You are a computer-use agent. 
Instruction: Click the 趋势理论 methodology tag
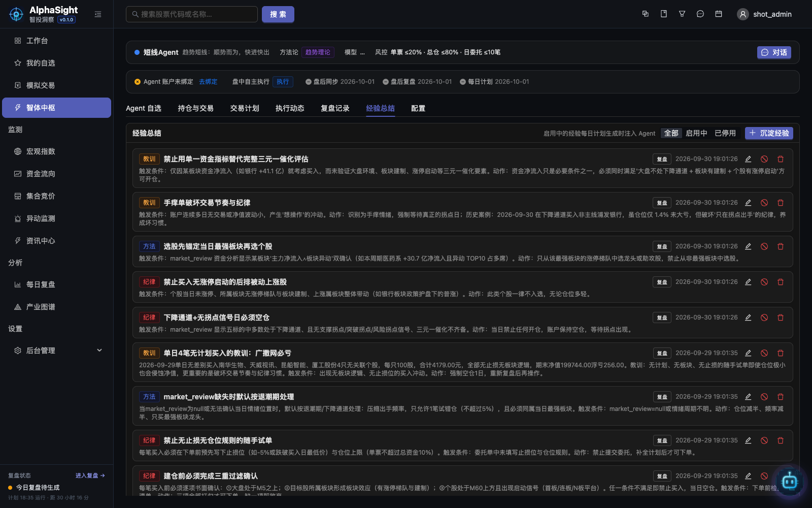tap(318, 52)
